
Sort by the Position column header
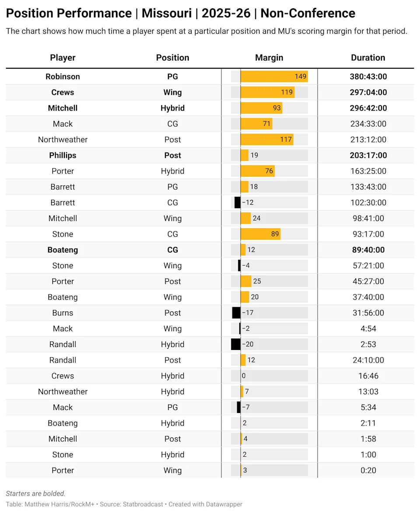point(172,58)
